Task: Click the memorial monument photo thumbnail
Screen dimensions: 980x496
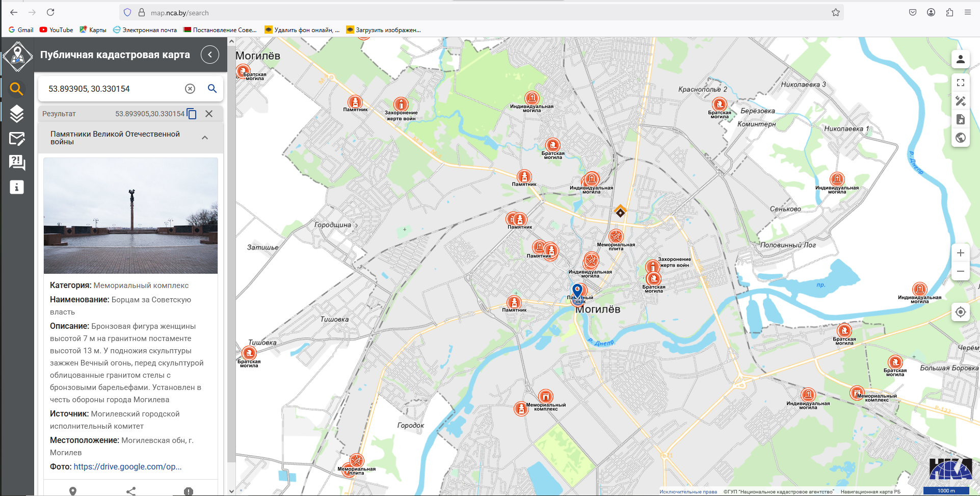Action: pyautogui.click(x=130, y=216)
